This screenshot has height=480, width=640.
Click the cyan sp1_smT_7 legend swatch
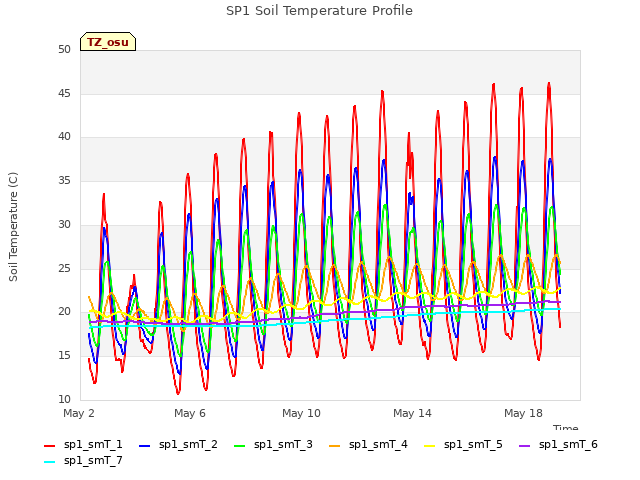pyautogui.click(x=49, y=462)
